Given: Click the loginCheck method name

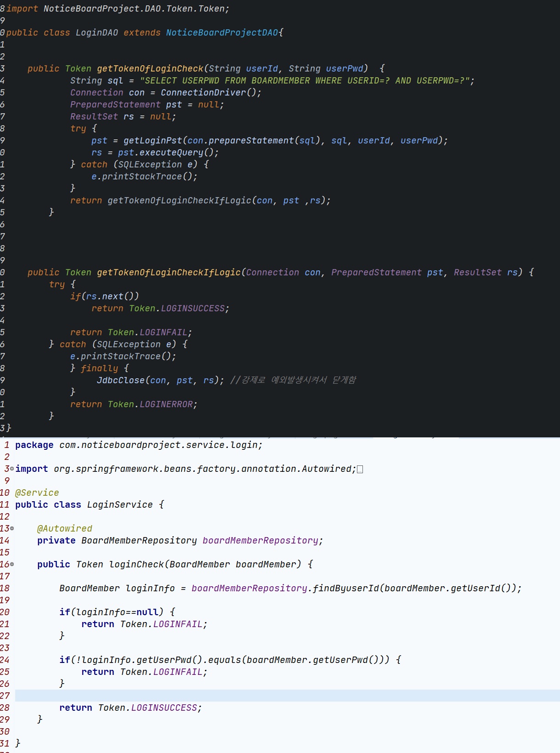Looking at the screenshot, I should coord(136,564).
